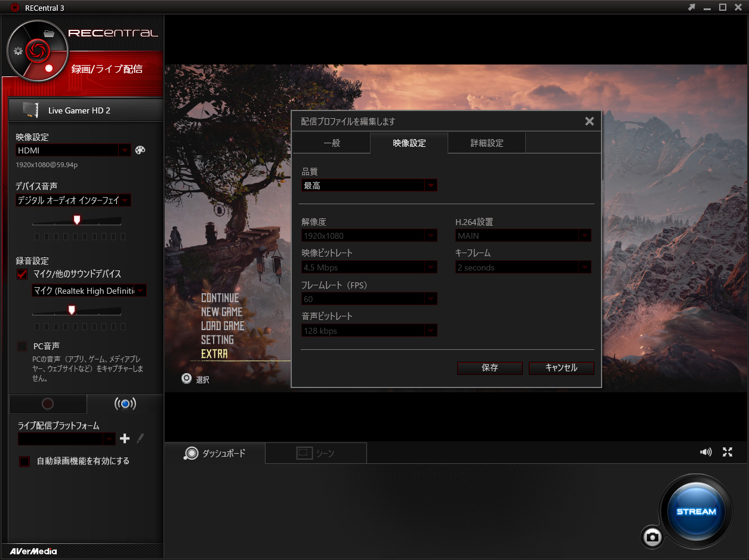This screenshot has height=560, width=749.
Task: Open the マイク Realtek device dropdown
Action: 89,291
